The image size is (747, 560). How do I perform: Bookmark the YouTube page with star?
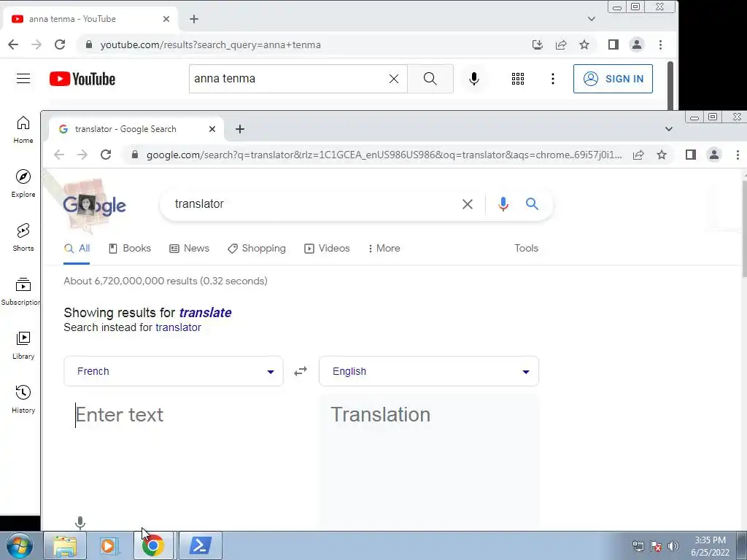coord(584,44)
